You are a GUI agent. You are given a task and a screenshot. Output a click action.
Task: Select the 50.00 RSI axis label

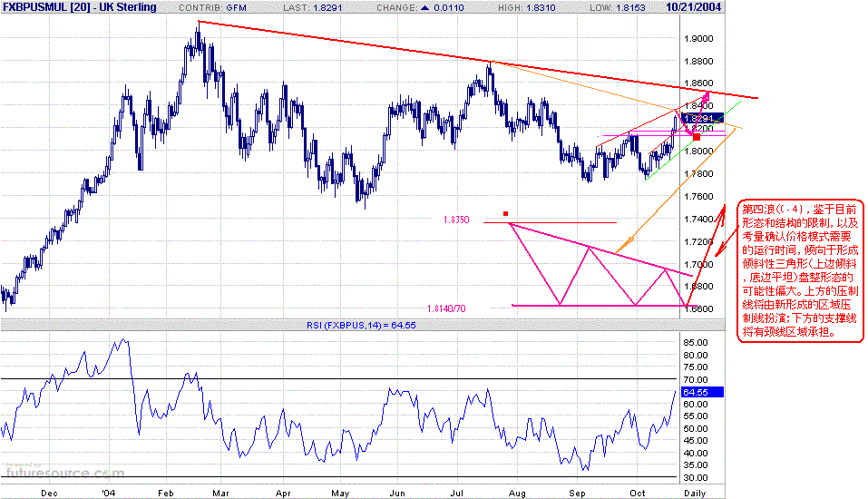point(696,428)
